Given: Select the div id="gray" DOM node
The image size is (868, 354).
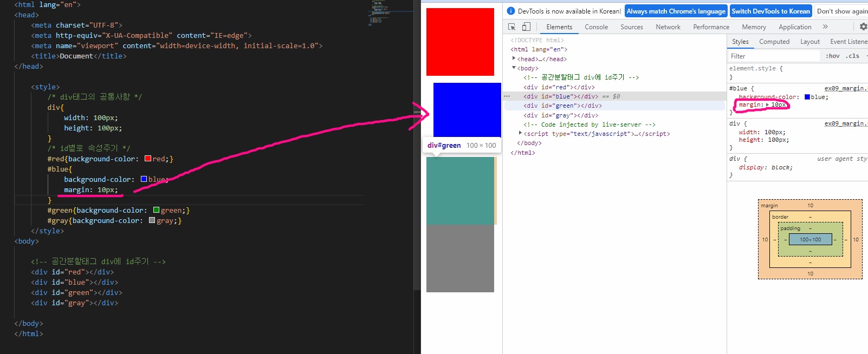Looking at the screenshot, I should (561, 115).
